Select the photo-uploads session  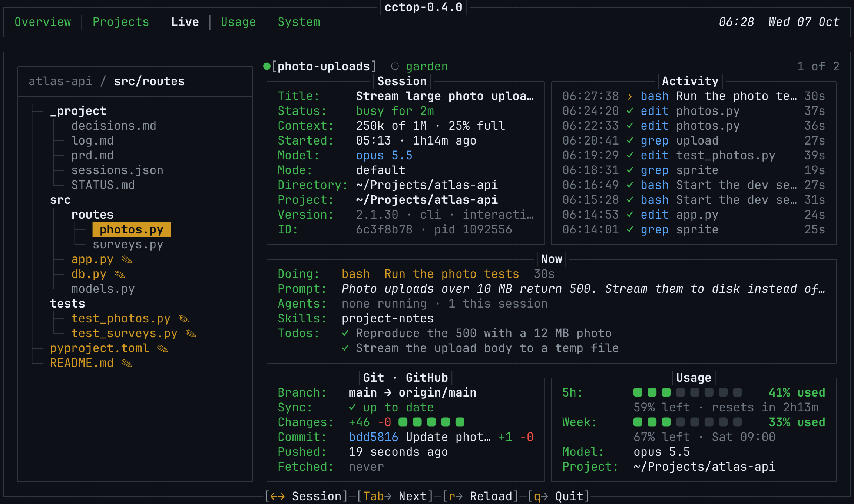pos(324,66)
